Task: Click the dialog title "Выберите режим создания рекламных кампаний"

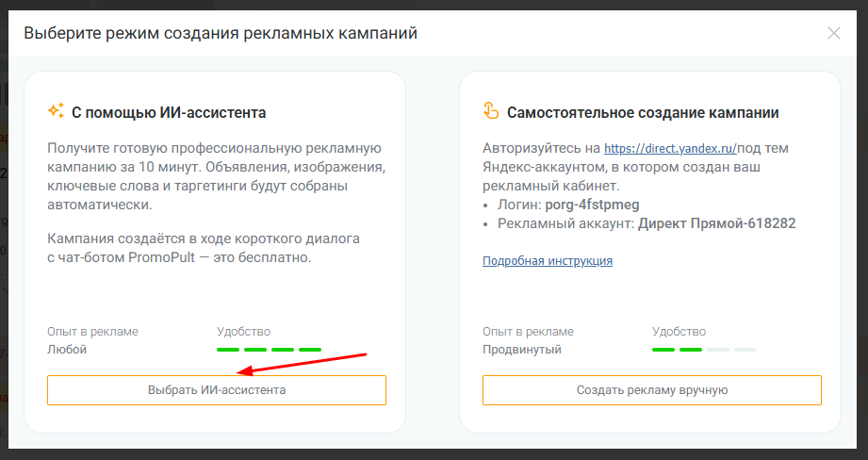Action: click(221, 34)
